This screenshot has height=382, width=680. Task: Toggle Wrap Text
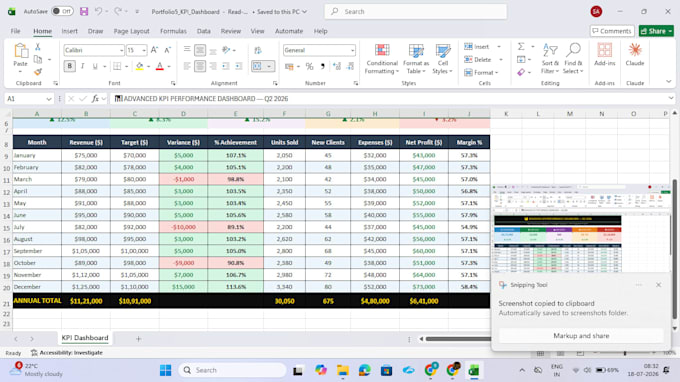258,50
